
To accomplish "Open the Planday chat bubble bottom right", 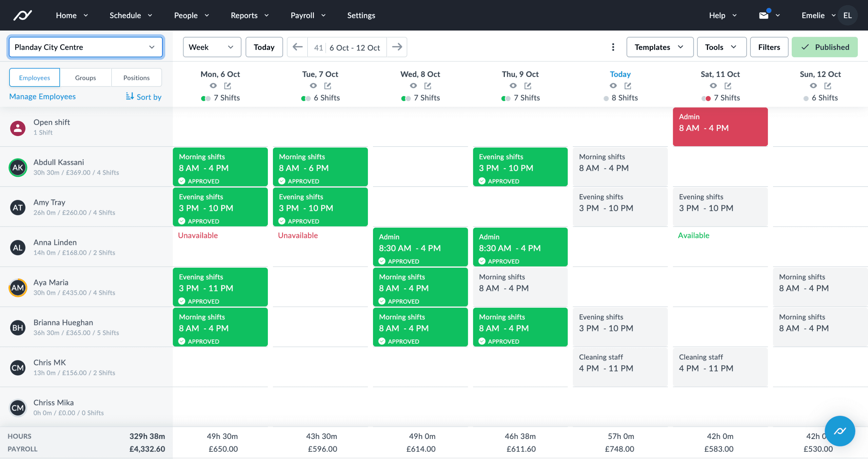I will click(x=840, y=431).
